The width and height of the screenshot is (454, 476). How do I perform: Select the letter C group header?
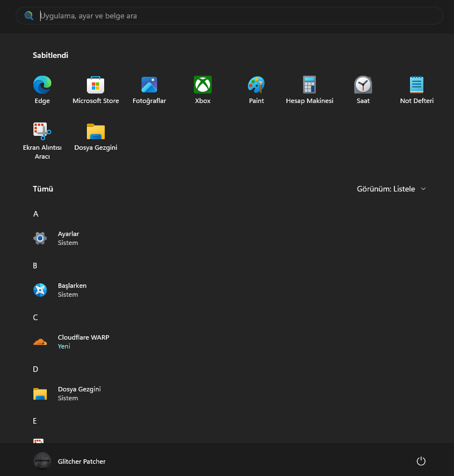[x=35, y=317]
